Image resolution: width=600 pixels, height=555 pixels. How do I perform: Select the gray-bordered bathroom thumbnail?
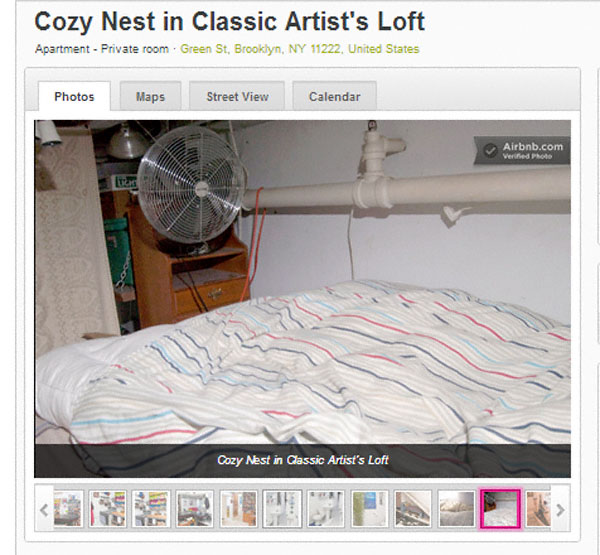click(282, 509)
